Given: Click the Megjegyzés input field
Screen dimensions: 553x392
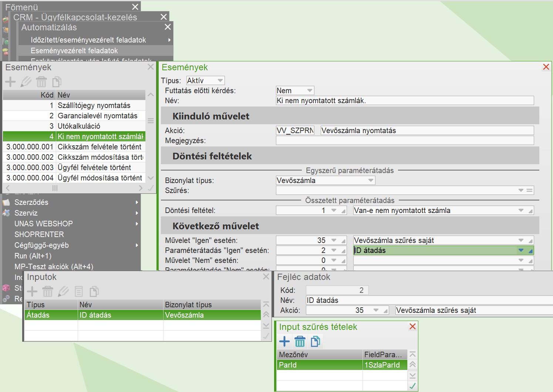Looking at the screenshot, I should [405, 141].
